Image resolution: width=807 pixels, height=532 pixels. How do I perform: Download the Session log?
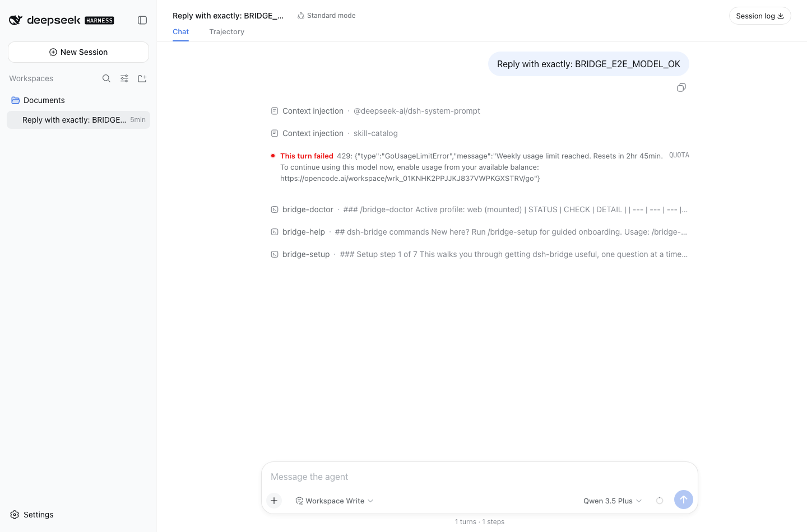point(760,16)
